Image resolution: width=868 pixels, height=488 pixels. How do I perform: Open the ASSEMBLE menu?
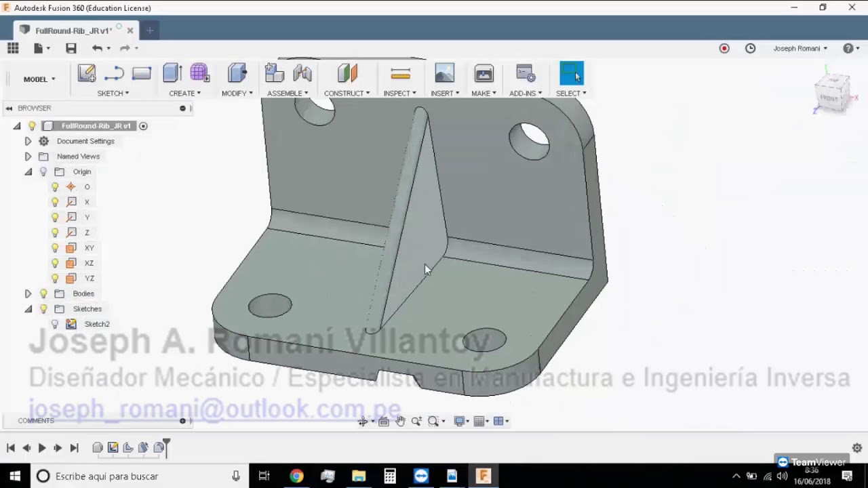pos(288,94)
